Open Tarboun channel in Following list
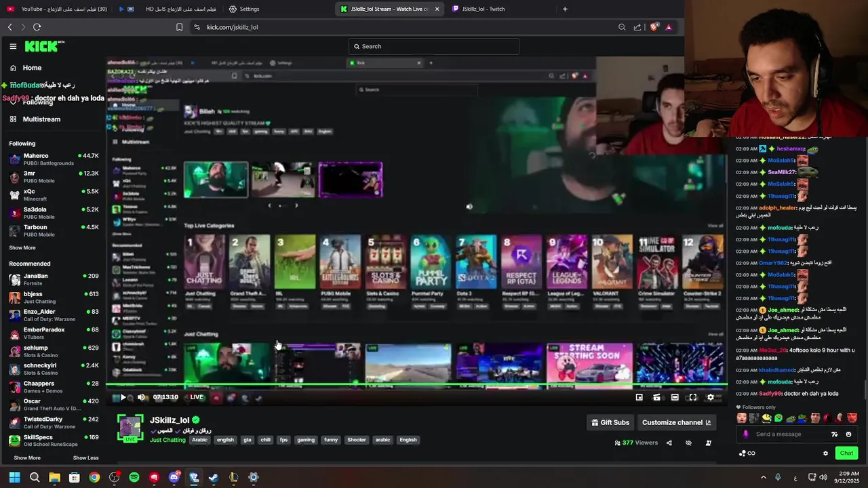The image size is (868, 488). (x=53, y=230)
